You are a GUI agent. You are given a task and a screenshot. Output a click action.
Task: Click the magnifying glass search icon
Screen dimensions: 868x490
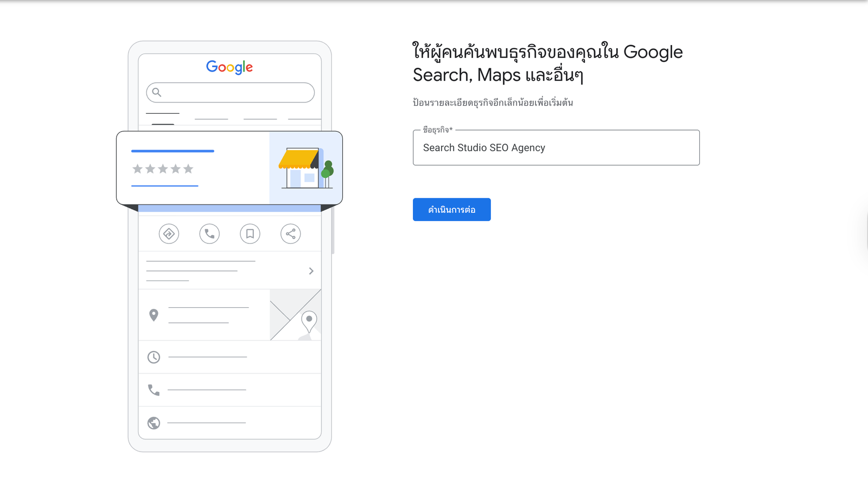157,92
